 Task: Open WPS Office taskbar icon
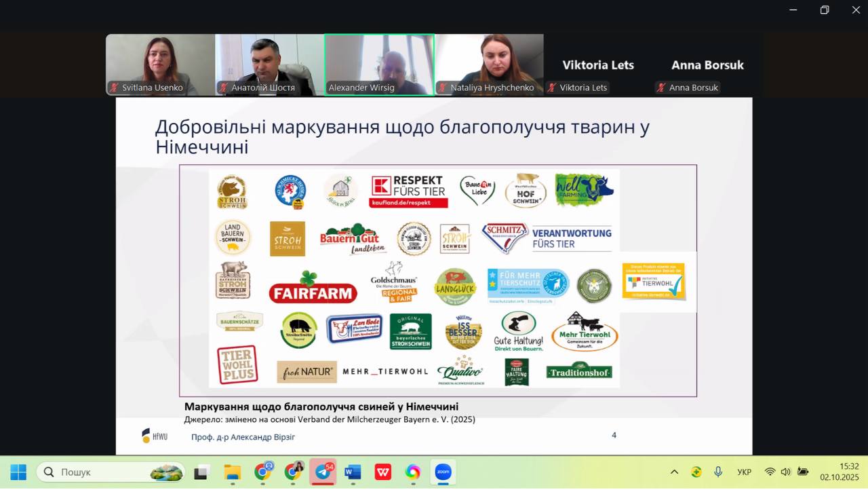(x=382, y=472)
